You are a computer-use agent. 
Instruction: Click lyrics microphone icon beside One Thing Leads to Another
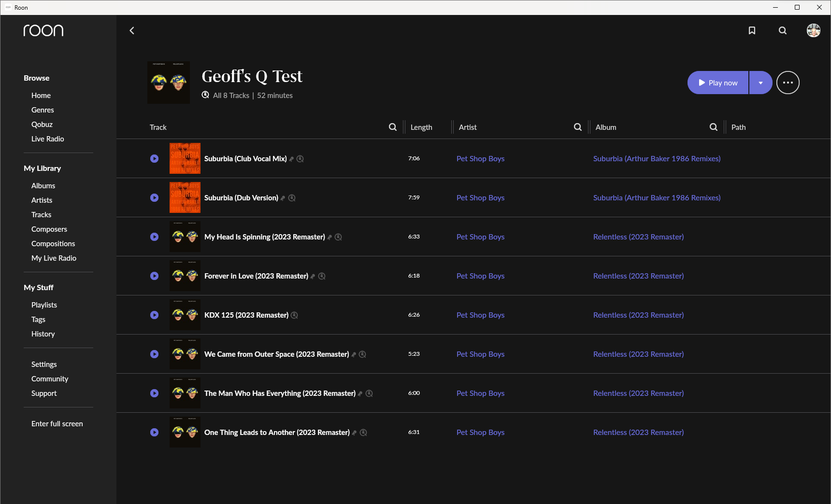(x=355, y=433)
